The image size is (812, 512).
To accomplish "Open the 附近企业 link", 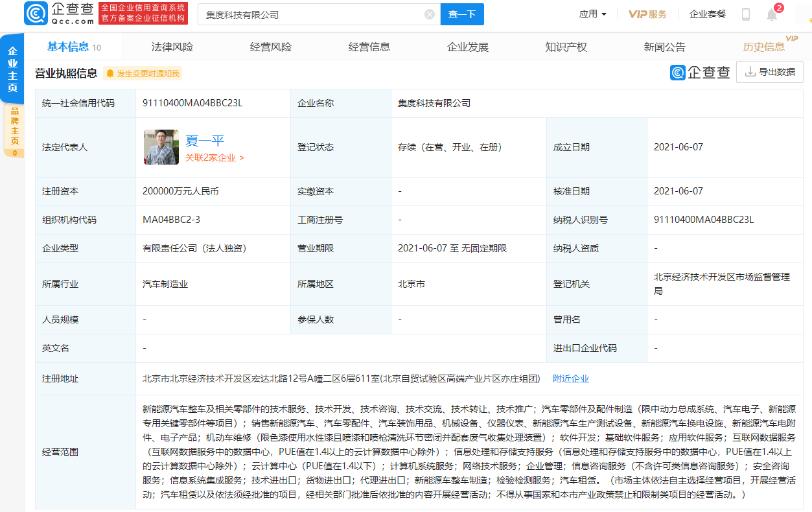I will [570, 378].
